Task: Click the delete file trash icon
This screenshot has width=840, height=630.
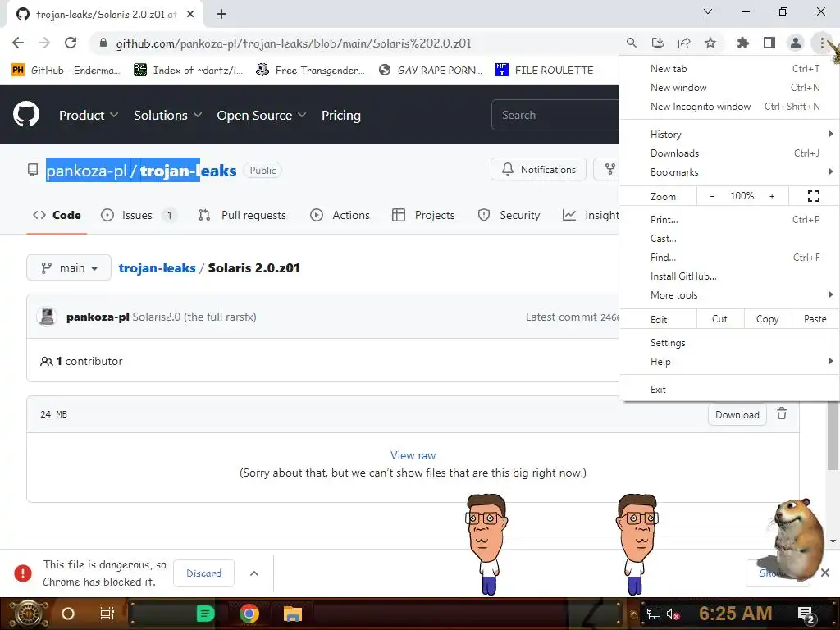Action: [782, 414]
